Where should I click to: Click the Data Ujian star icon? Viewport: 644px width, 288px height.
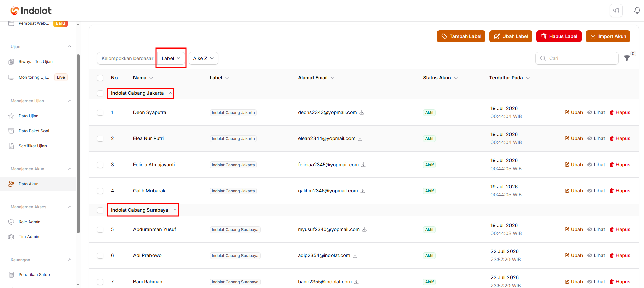pyautogui.click(x=11, y=116)
